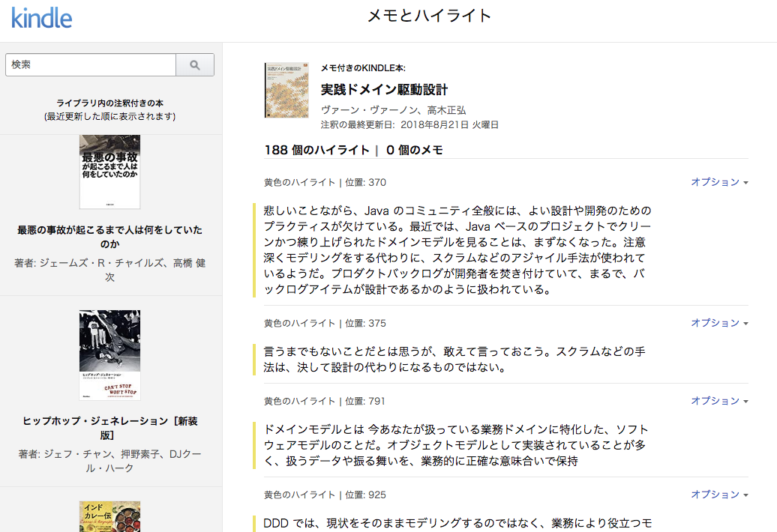777x532 pixels.
Task: Select book title ヒップホップ・ジェネレーション[新装版]
Action: (110, 428)
